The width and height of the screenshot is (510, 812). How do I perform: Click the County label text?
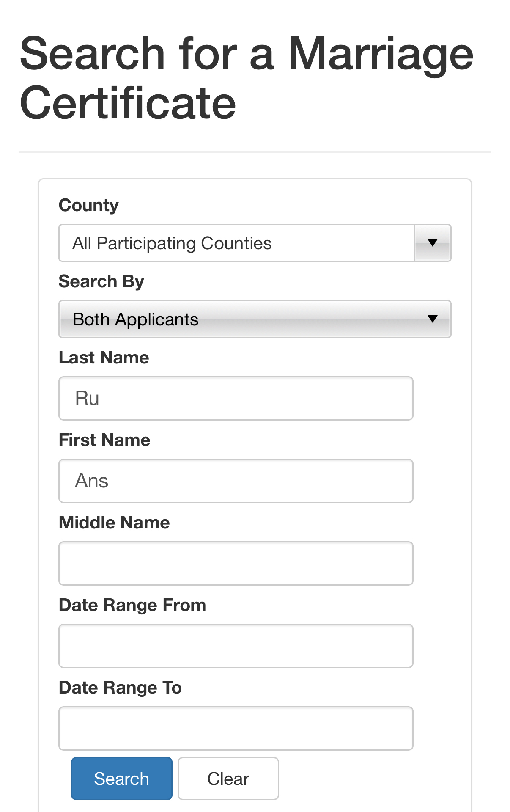click(89, 205)
